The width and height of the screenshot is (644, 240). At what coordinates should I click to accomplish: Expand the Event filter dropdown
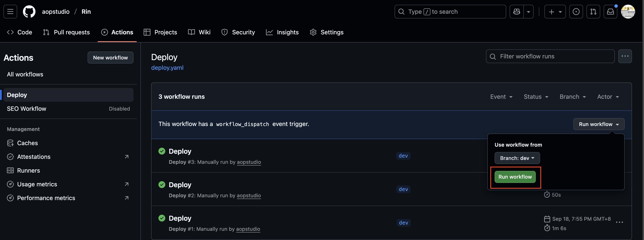[501, 97]
